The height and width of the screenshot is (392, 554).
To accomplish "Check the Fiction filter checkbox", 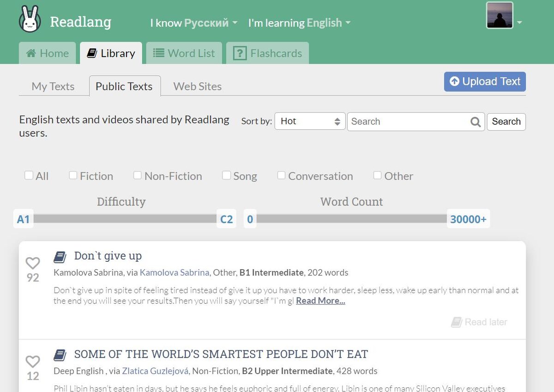I will (73, 175).
